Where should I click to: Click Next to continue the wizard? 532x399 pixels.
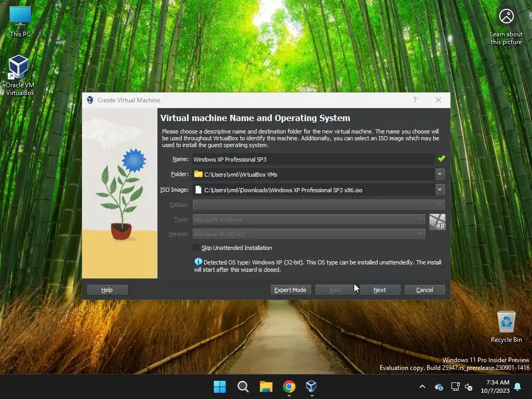(380, 290)
